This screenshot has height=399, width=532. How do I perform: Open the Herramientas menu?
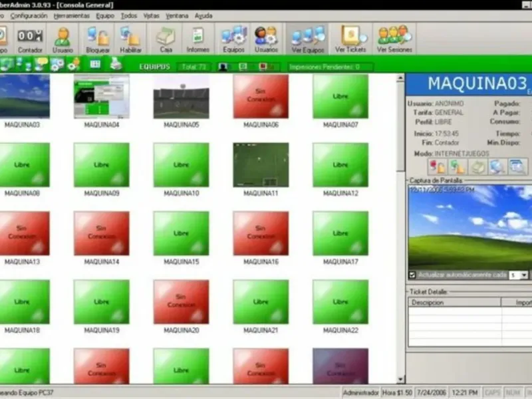[71, 15]
